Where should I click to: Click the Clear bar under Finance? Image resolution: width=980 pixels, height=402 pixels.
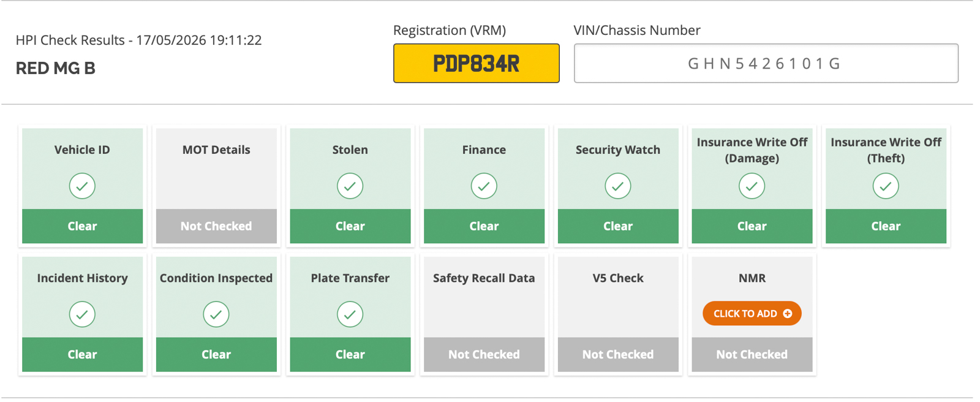click(x=484, y=226)
